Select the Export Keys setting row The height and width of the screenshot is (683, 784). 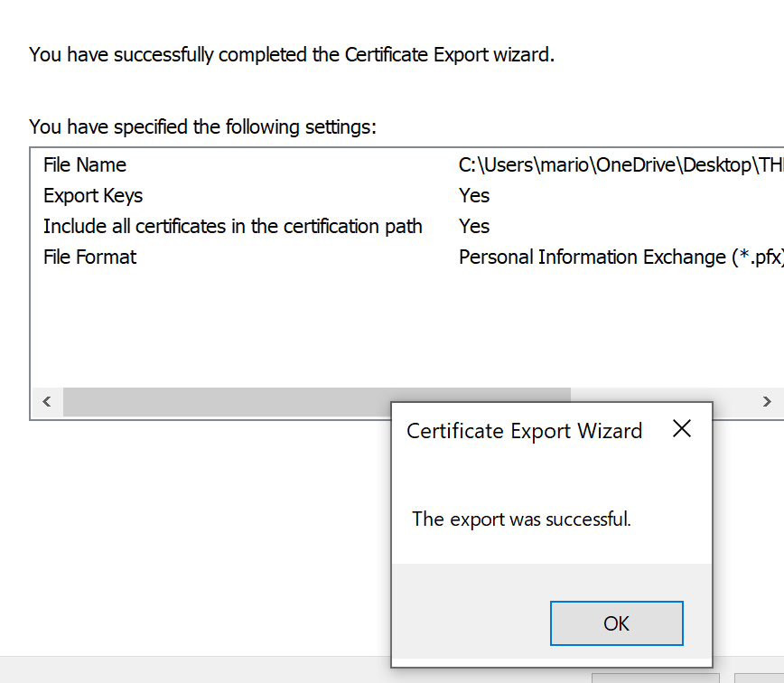(x=93, y=196)
